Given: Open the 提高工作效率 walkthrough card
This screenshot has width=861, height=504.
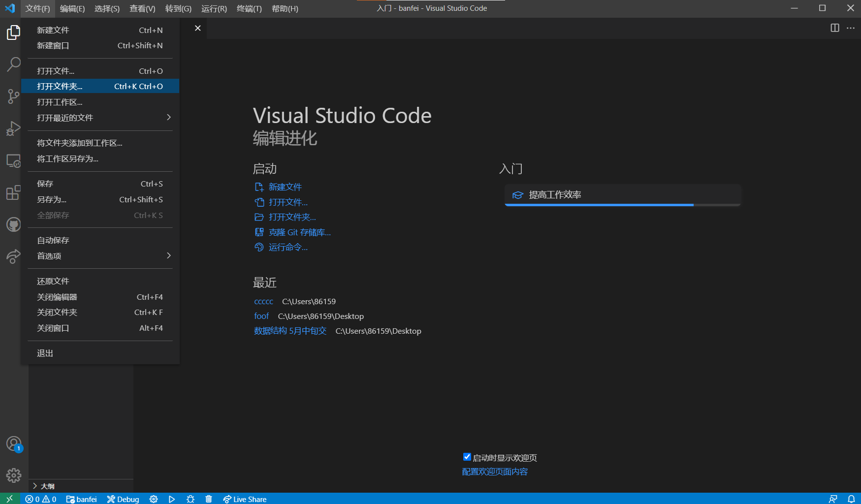Looking at the screenshot, I should 623,195.
